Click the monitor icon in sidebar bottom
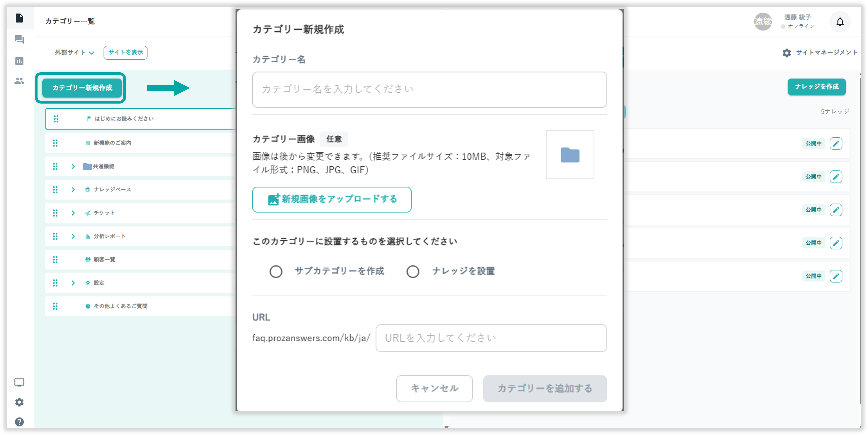This screenshot has height=435, width=868. 19,382
